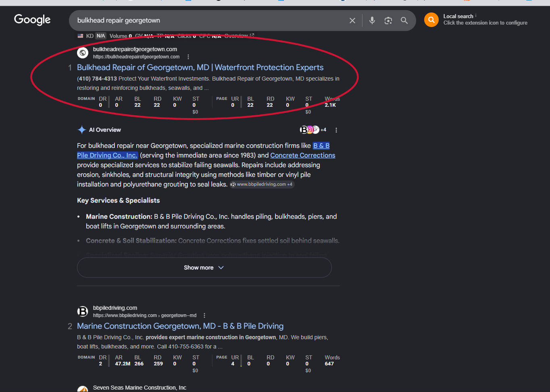Image resolution: width=550 pixels, height=392 pixels.
Task: Open three-dot menu for bbpiledriving.com result
Action: [x=204, y=315]
